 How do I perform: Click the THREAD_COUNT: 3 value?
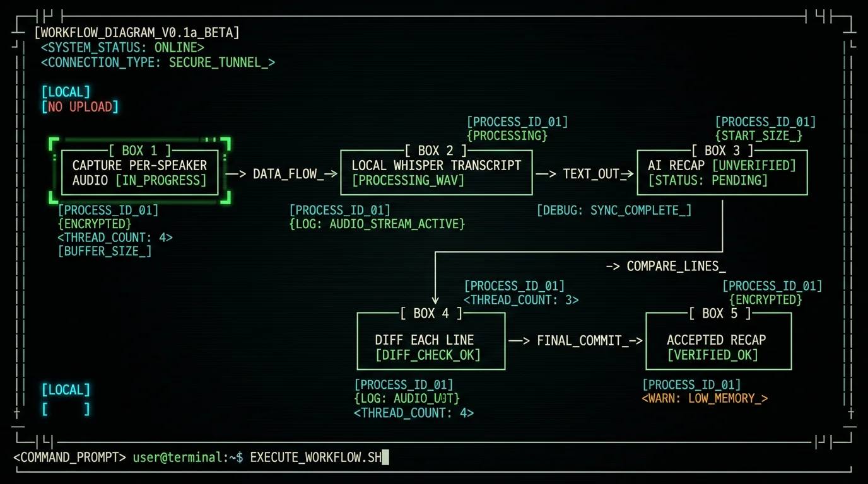pyautogui.click(x=521, y=300)
